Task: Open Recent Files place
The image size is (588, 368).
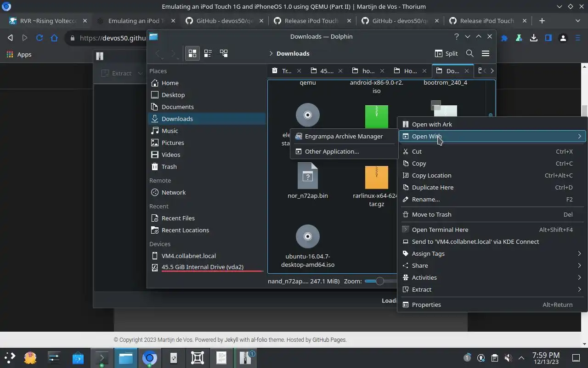Action: click(x=207, y=218)
